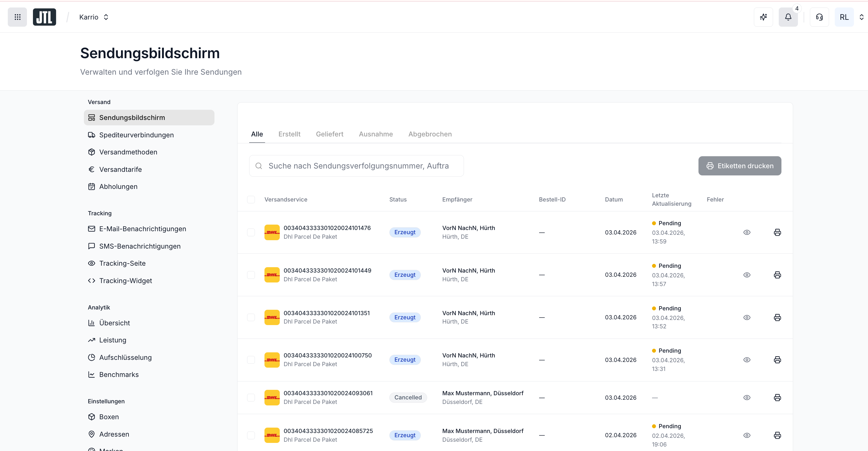
Task: Open the notifications bell
Action: tap(788, 17)
